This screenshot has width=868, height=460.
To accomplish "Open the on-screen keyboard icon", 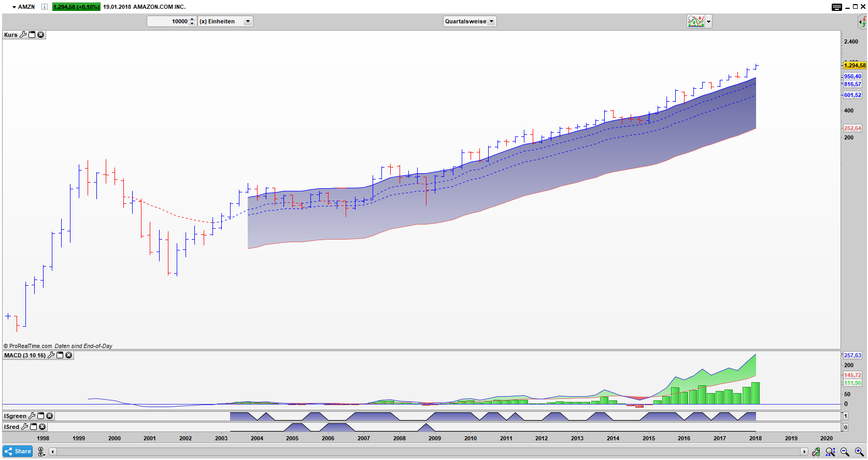I will (x=837, y=7).
